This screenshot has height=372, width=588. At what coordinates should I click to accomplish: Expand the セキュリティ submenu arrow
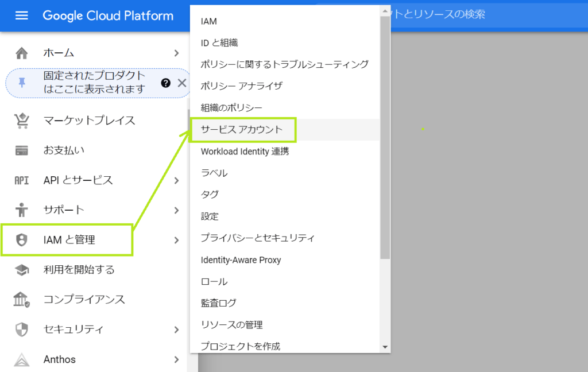pyautogui.click(x=177, y=330)
